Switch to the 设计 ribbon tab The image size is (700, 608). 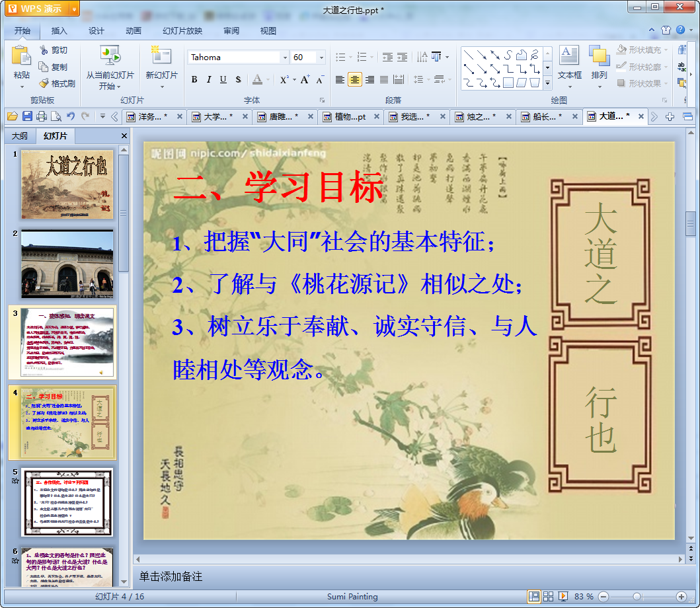pos(96,31)
